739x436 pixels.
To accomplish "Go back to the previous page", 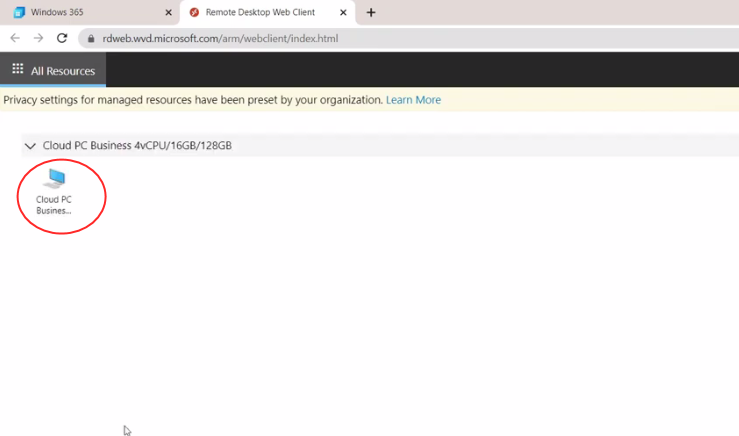I will pyautogui.click(x=15, y=38).
